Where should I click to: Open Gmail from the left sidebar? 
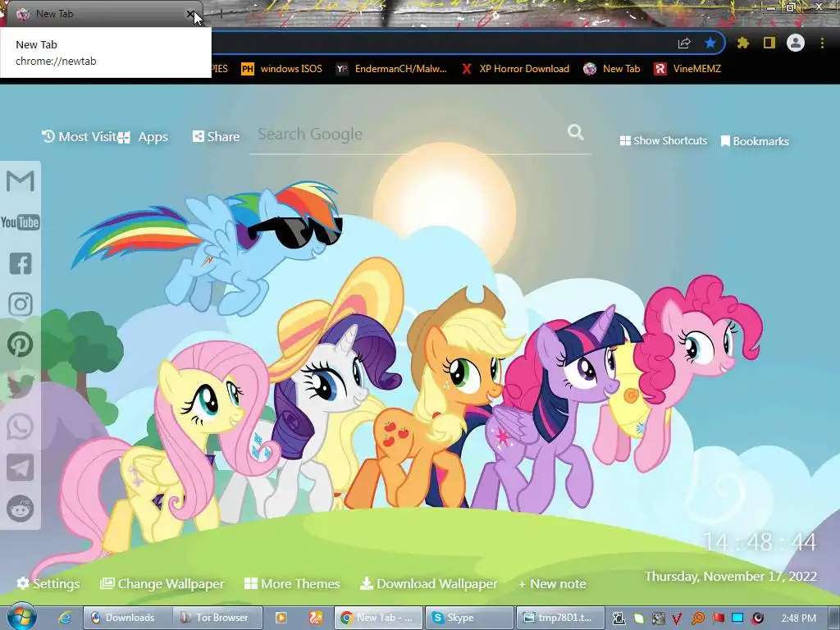[x=21, y=181]
